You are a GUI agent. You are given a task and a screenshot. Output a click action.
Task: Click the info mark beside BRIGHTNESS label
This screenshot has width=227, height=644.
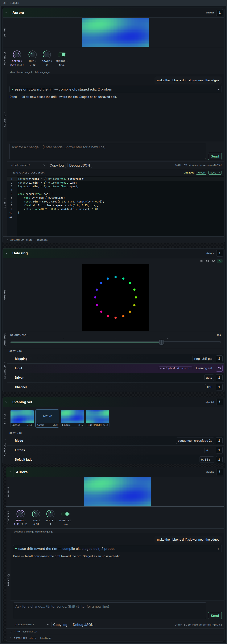click(x=28, y=335)
